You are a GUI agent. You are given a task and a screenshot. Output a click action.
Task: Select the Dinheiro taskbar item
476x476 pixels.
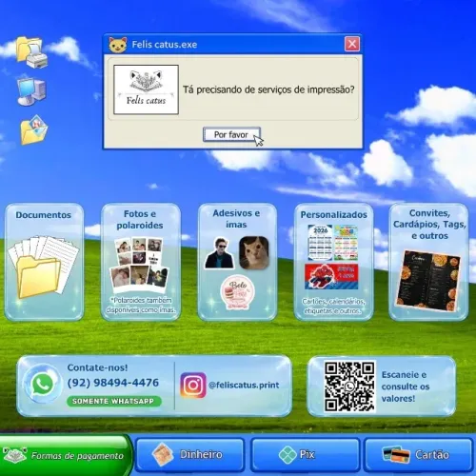(x=189, y=455)
